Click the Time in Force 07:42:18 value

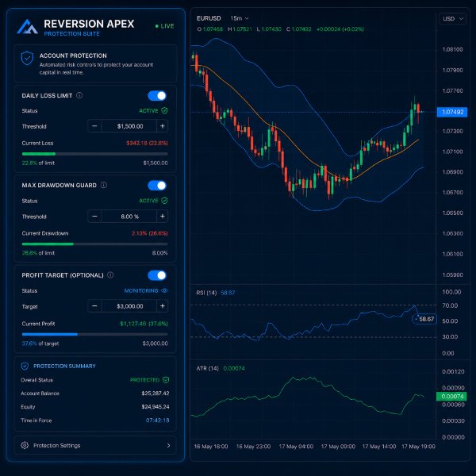pyautogui.click(x=158, y=420)
